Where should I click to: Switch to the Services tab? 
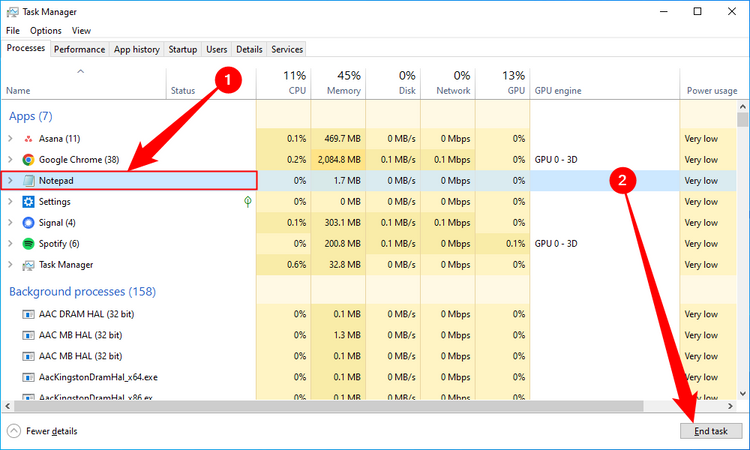(x=287, y=49)
